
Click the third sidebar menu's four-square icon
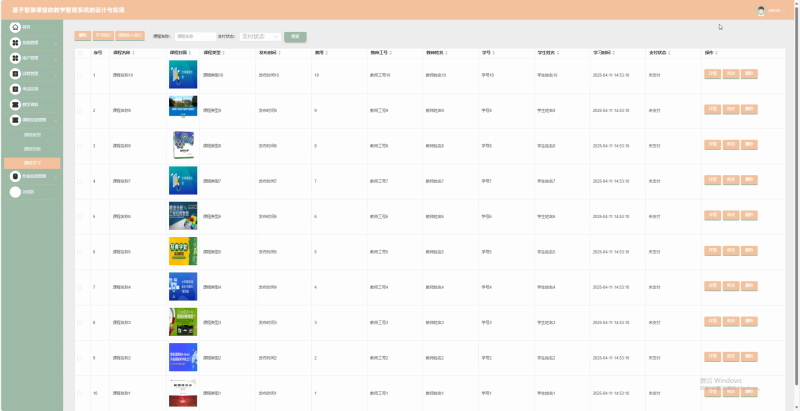pos(15,58)
